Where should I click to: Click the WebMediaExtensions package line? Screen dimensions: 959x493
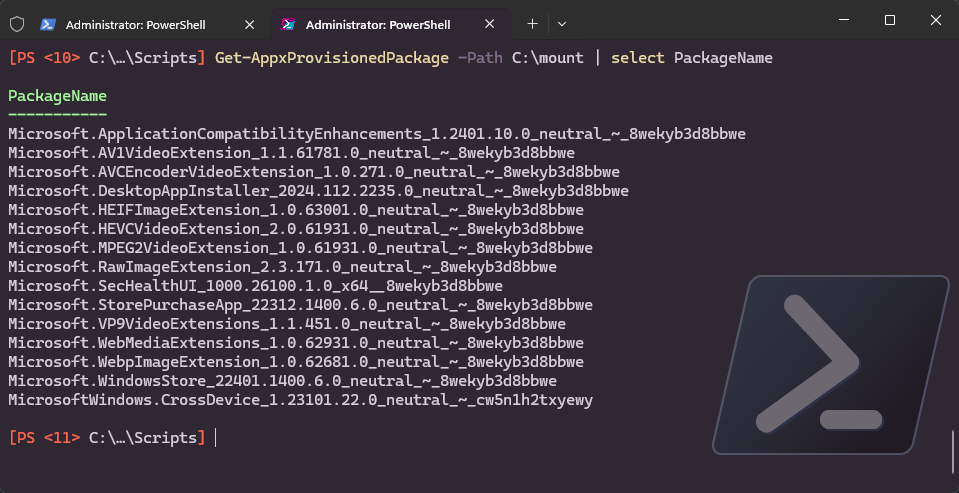click(296, 343)
